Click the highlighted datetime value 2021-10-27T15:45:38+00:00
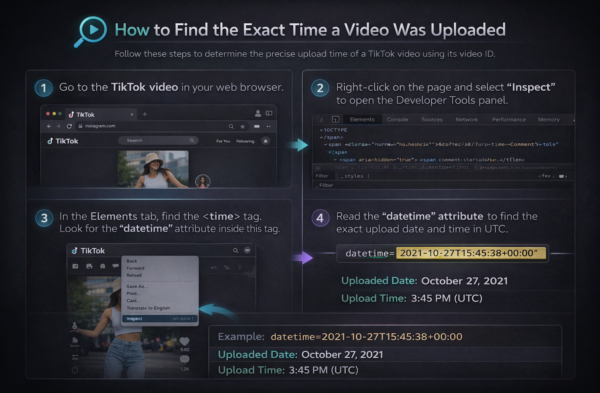This screenshot has width=600, height=393. [x=471, y=253]
